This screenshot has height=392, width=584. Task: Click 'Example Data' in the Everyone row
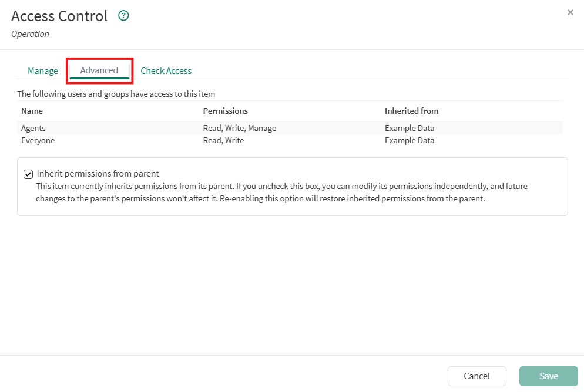(x=410, y=140)
